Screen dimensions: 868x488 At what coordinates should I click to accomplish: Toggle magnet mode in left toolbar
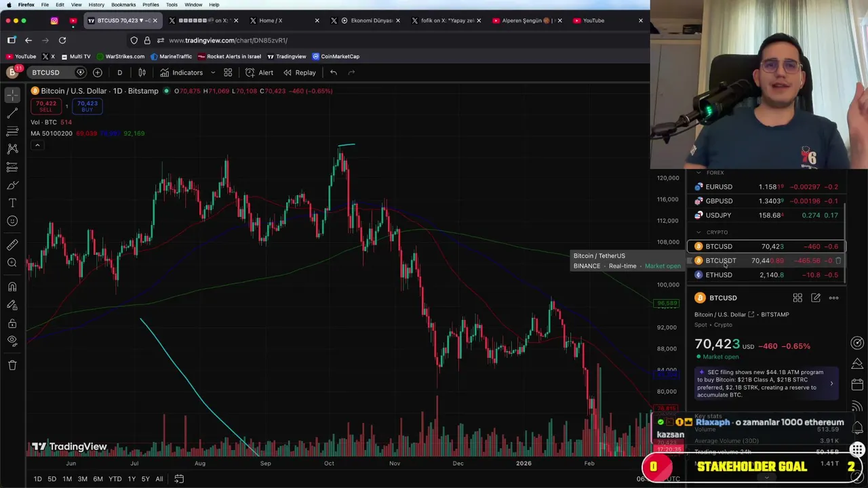click(12, 287)
